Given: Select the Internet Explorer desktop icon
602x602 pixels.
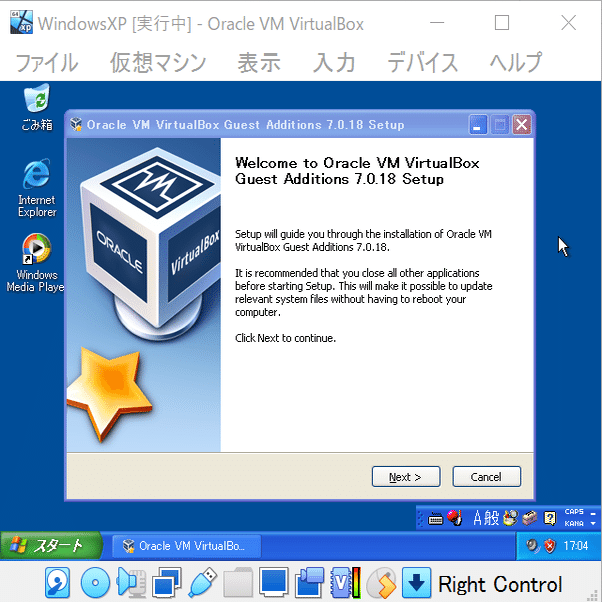Looking at the screenshot, I should point(37,188).
